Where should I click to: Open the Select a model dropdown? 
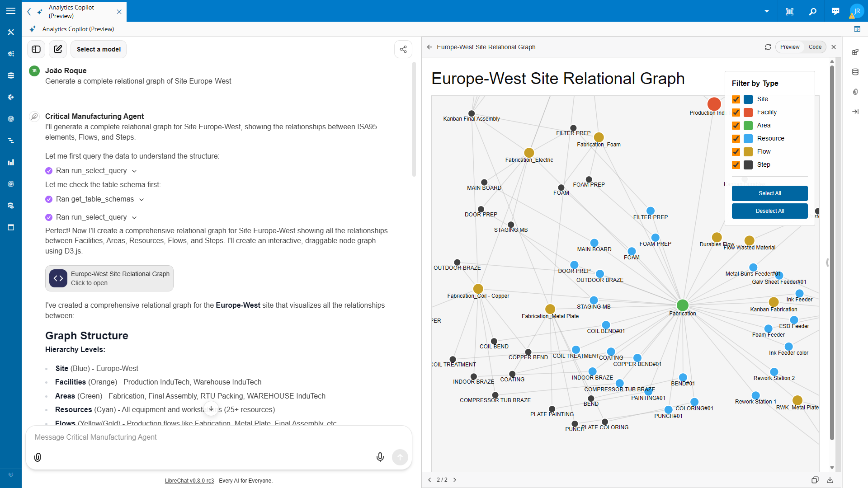[x=98, y=49]
